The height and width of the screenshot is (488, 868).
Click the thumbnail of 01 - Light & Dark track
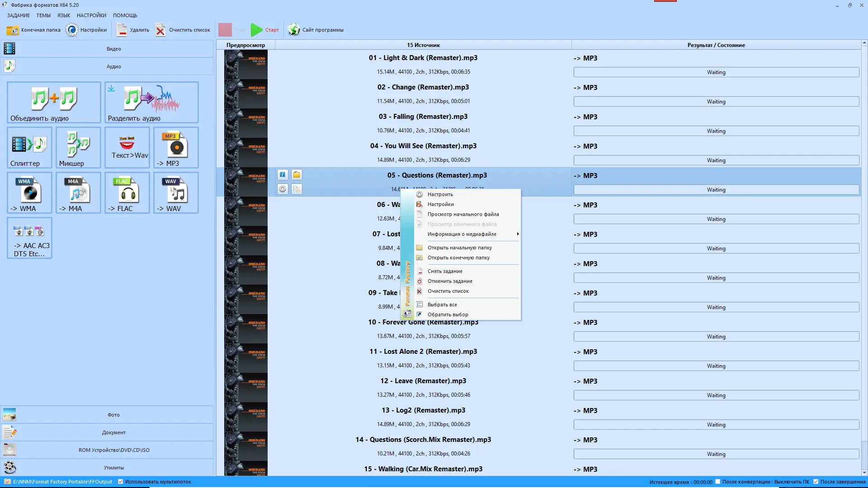pos(246,65)
